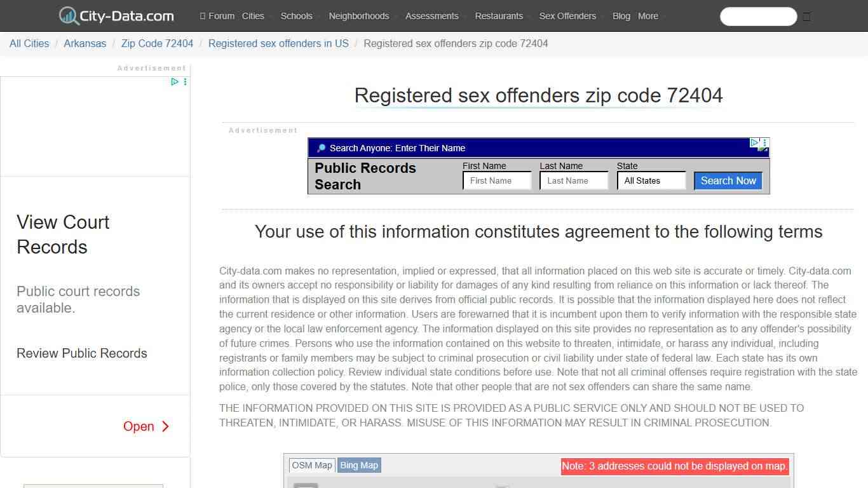Click the City-Data.com magnifier logo
Viewport: 868px width, 488px height.
click(x=68, y=15)
